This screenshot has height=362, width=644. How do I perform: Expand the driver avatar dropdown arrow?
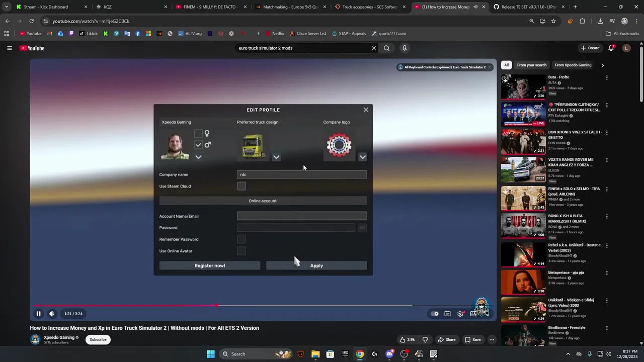pos(198,157)
